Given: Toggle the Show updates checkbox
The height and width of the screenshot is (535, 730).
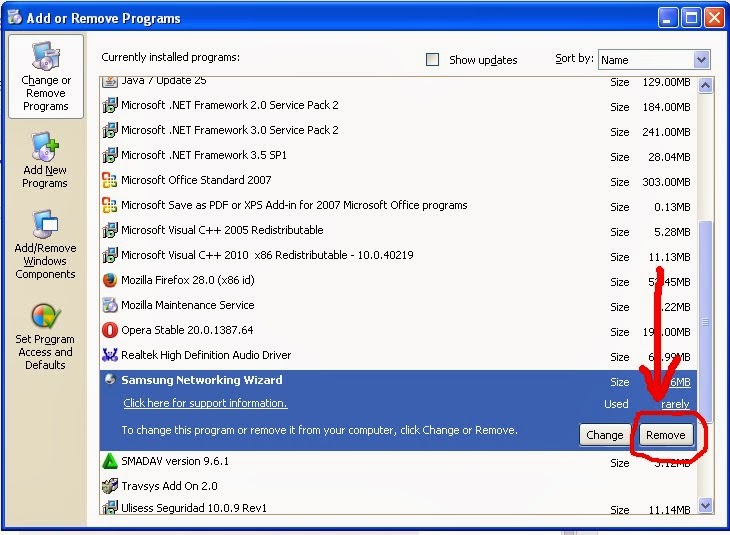Looking at the screenshot, I should pyautogui.click(x=433, y=60).
